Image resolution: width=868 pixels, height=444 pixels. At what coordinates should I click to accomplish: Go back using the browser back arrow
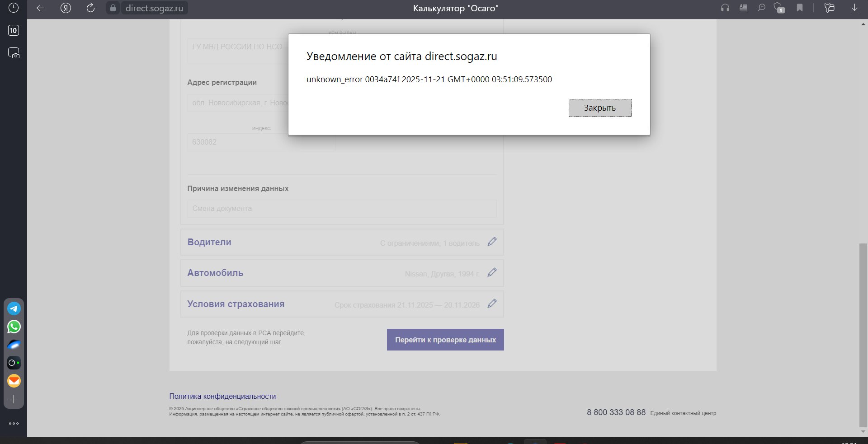point(40,8)
